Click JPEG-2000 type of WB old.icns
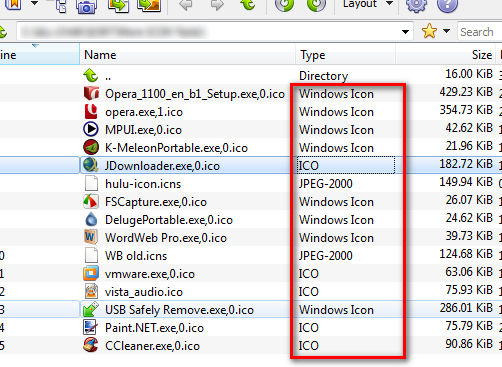Screen dimensions: 502x367 [x=326, y=256]
